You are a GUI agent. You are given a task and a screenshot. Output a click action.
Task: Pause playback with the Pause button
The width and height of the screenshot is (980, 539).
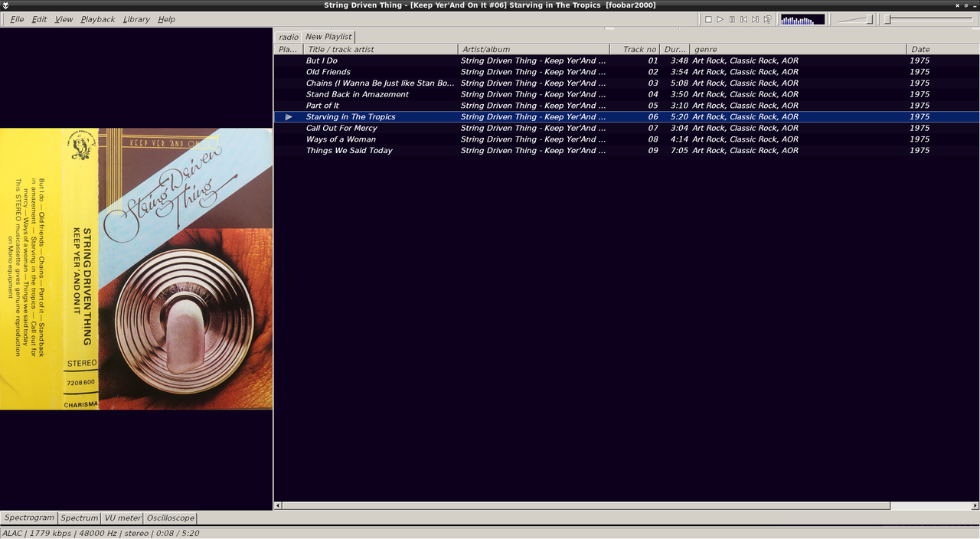(x=732, y=19)
